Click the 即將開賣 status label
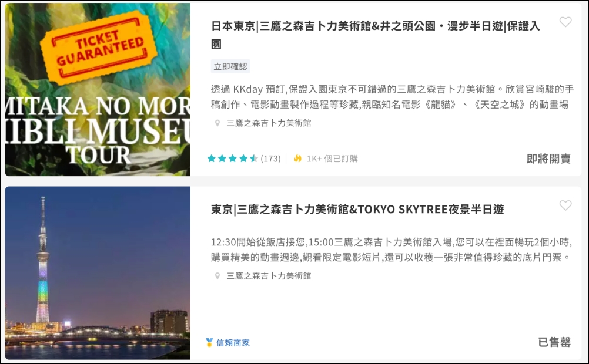 point(548,159)
